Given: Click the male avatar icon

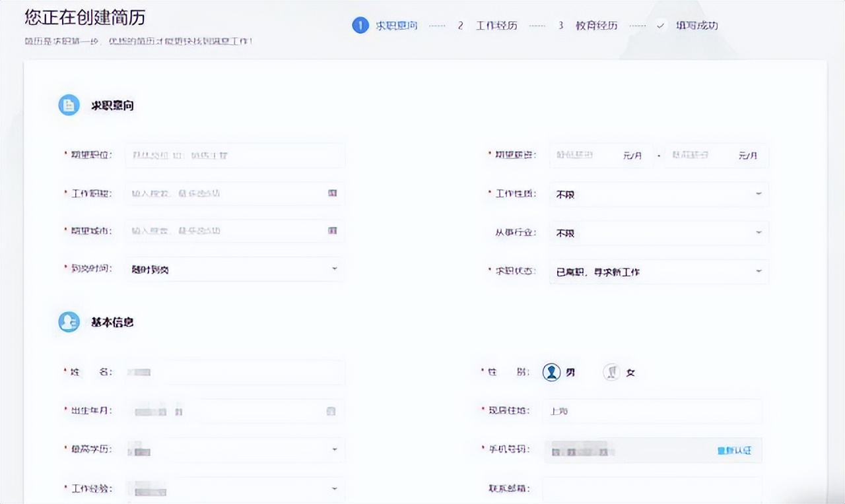Looking at the screenshot, I should pos(552,371).
